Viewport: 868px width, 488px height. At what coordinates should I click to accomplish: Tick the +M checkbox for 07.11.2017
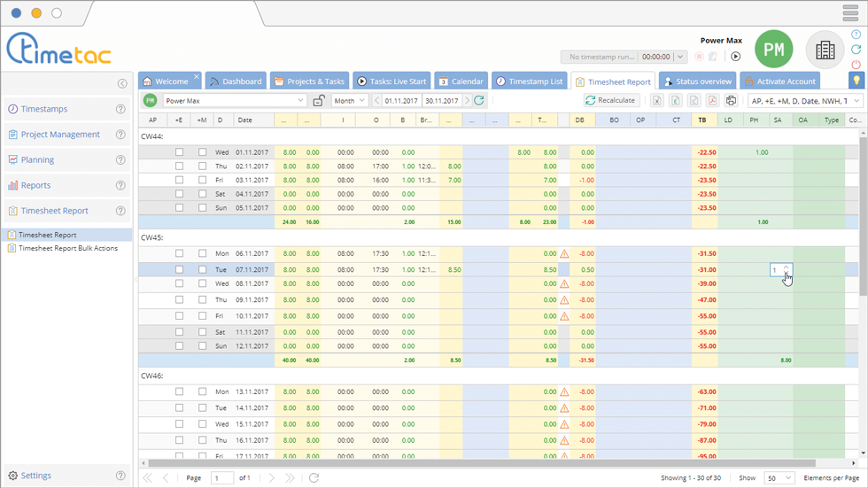(x=202, y=269)
